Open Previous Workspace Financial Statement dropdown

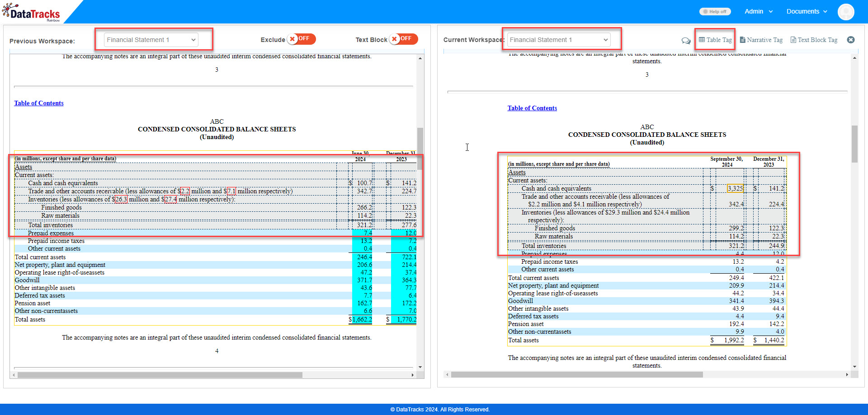(x=151, y=40)
